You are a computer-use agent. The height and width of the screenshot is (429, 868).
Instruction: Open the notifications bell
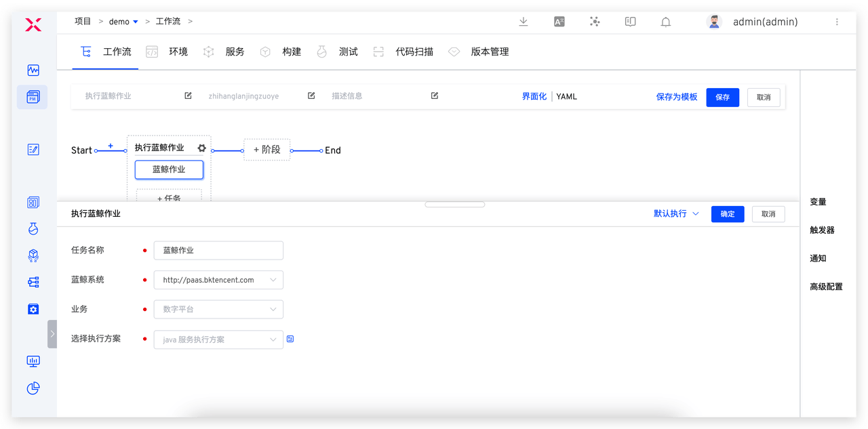[666, 22]
